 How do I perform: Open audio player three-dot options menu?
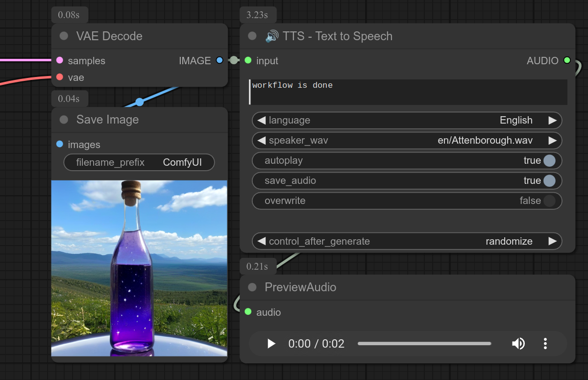[545, 344]
